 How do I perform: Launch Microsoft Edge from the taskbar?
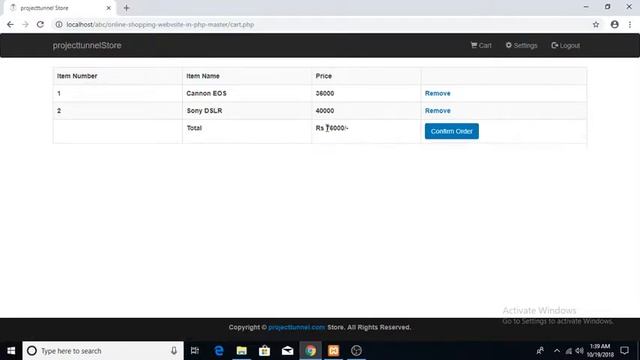(219, 351)
